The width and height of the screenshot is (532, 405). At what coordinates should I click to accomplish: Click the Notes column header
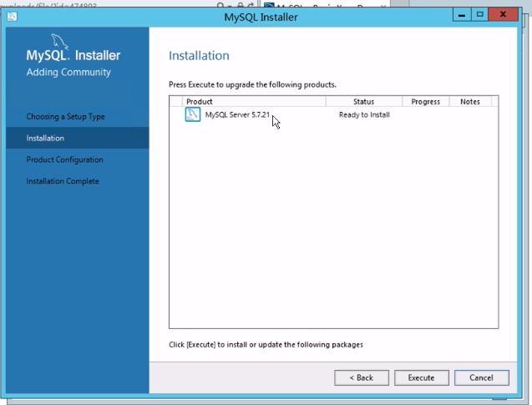[470, 101]
